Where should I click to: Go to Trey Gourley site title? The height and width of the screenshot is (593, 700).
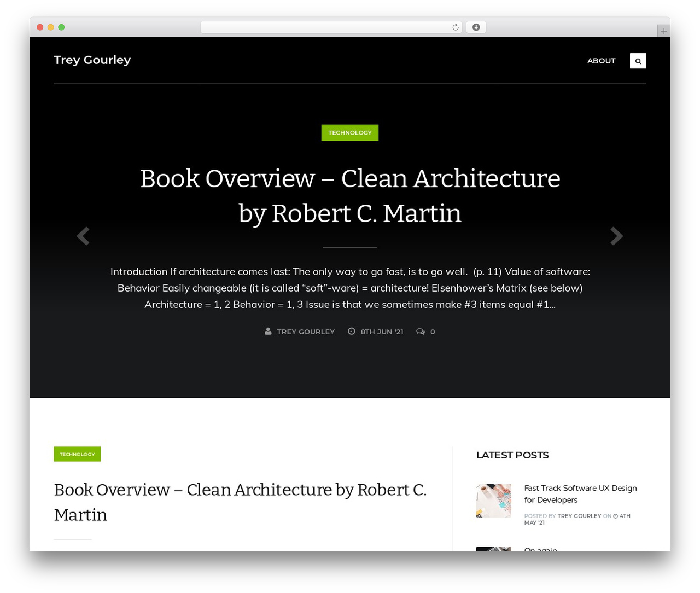tap(92, 60)
